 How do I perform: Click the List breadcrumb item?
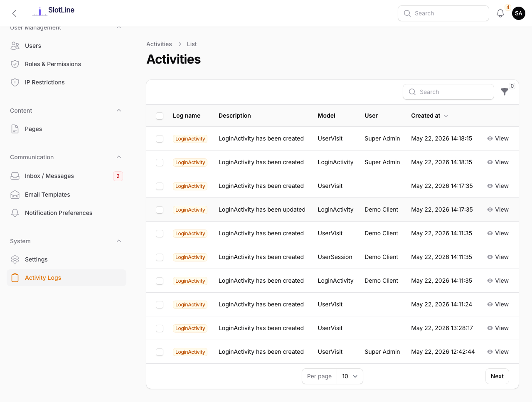(x=192, y=44)
